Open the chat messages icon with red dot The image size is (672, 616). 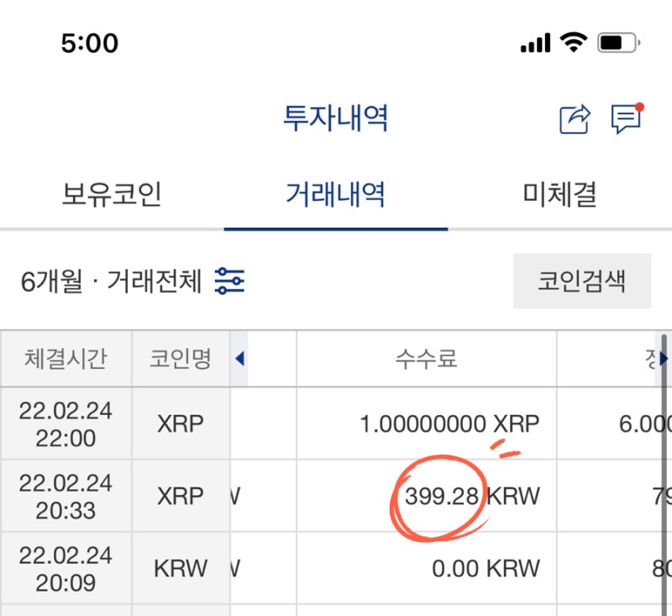(x=627, y=118)
